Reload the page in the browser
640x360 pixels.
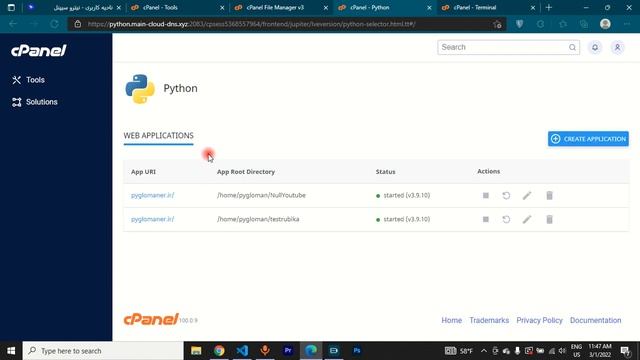pyautogui.click(x=54, y=24)
